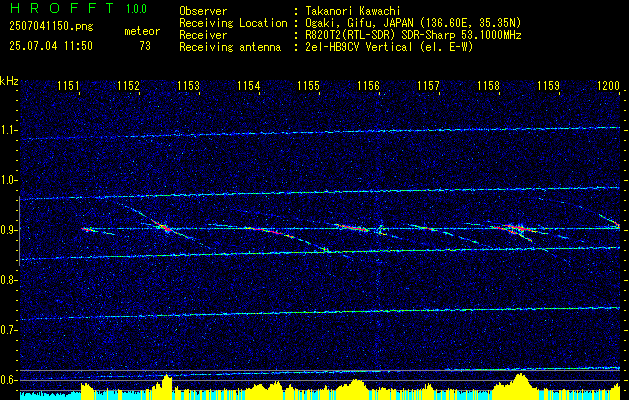Click the 0.9 kHz axis label
This screenshot has height=400, width=629.
click(8, 230)
